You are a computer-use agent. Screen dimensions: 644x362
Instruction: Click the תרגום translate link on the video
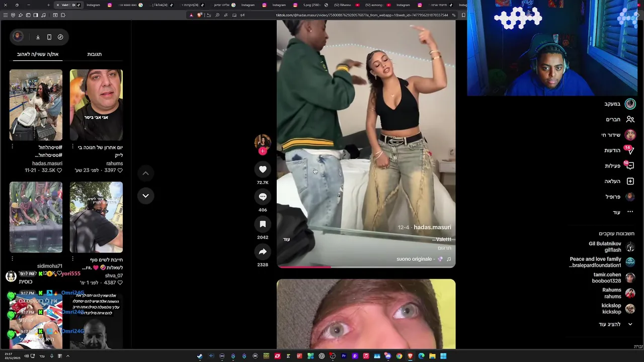click(x=445, y=248)
